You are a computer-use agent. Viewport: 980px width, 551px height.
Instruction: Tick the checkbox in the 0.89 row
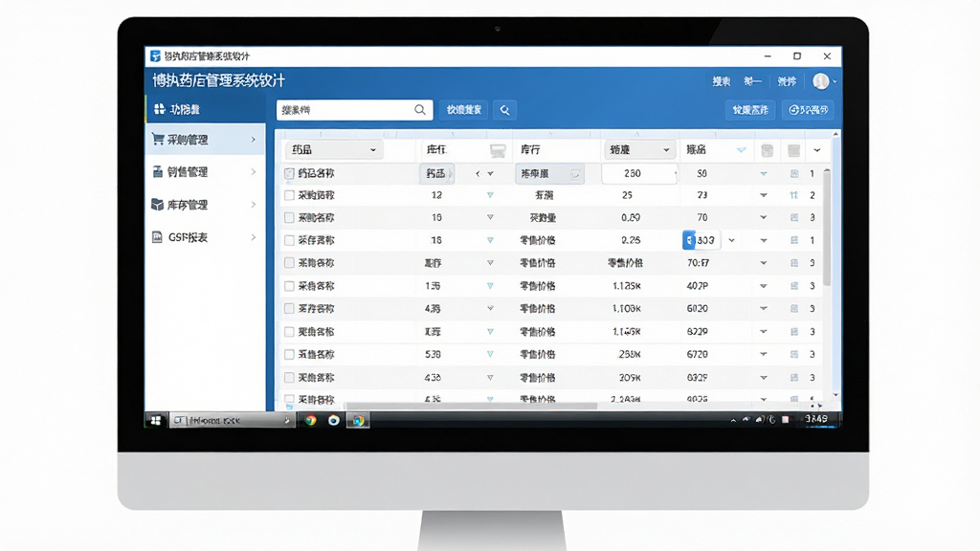point(289,217)
